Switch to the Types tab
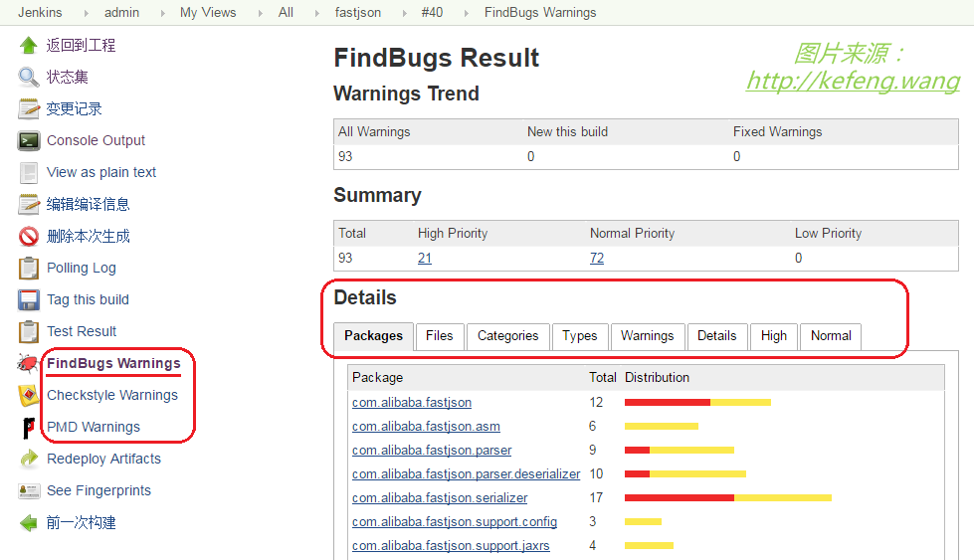The height and width of the screenshot is (560, 974). [x=580, y=336]
